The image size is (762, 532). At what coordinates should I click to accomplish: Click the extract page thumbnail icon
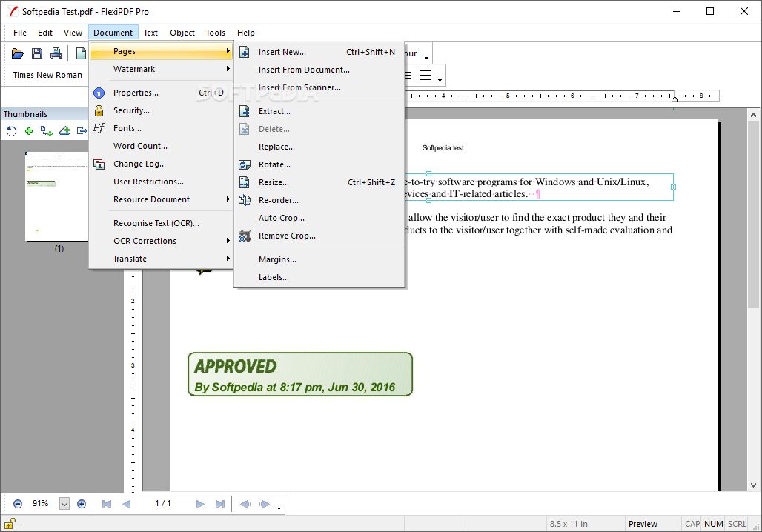click(82, 130)
